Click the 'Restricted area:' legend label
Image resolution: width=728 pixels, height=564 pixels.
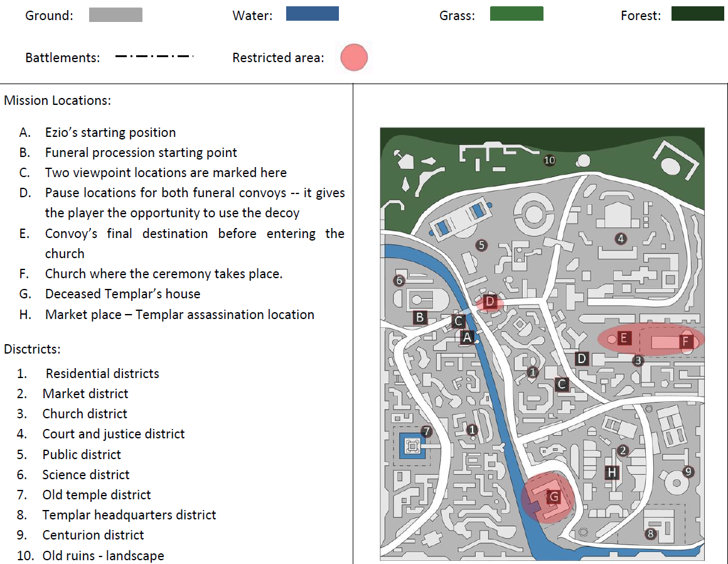278,58
